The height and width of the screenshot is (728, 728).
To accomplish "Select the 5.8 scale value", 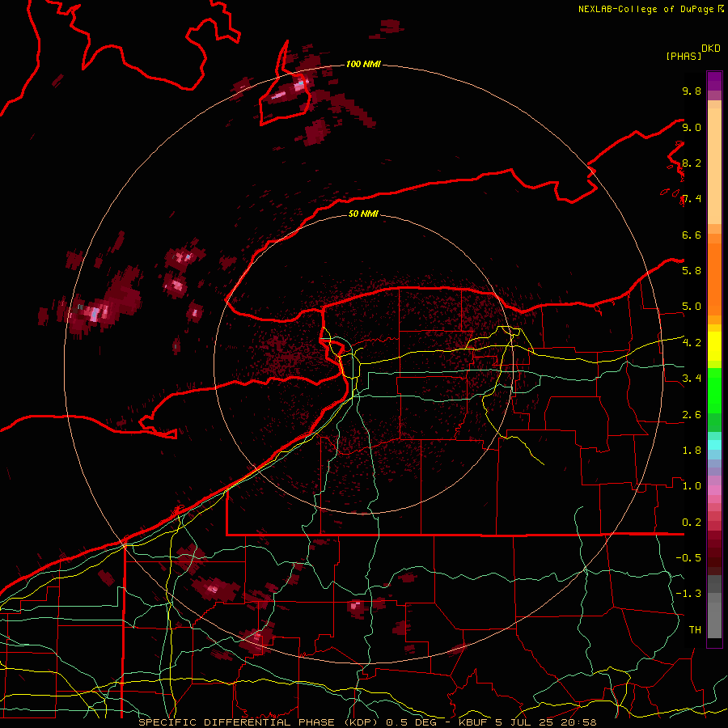I will click(x=692, y=271).
